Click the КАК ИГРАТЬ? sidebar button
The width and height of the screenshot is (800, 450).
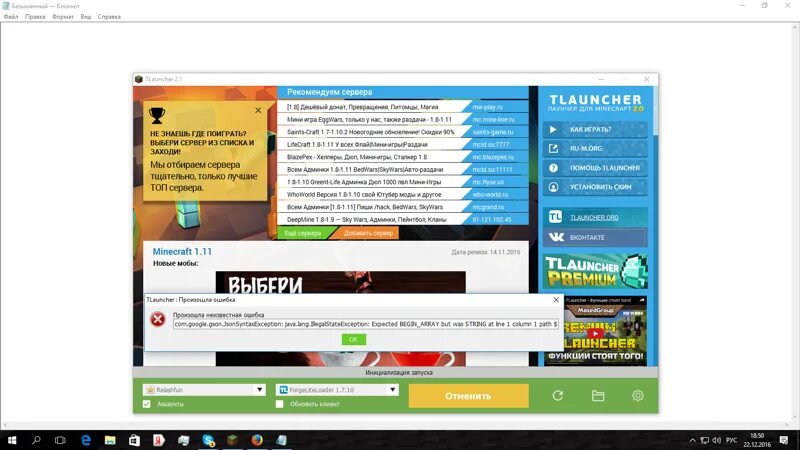(595, 130)
